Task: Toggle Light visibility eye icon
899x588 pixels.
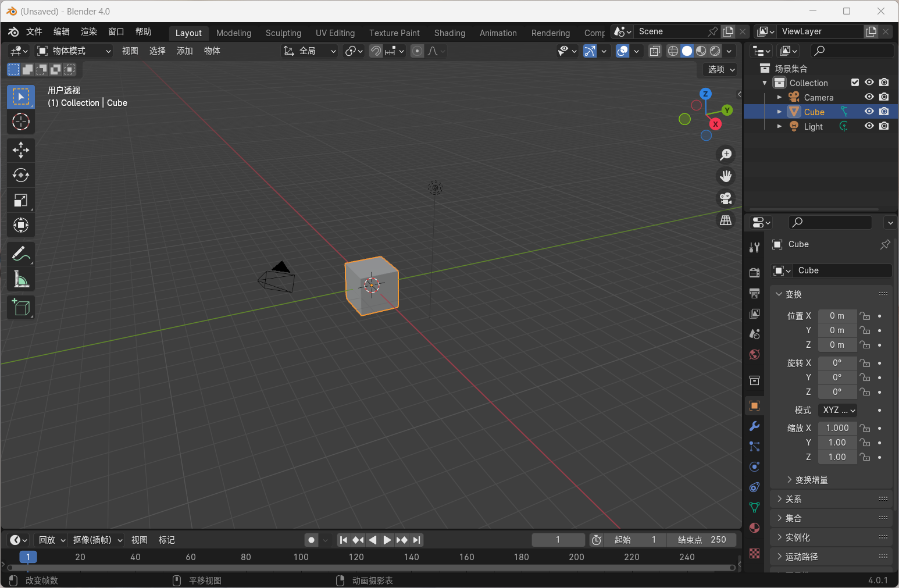Action: coord(869,126)
